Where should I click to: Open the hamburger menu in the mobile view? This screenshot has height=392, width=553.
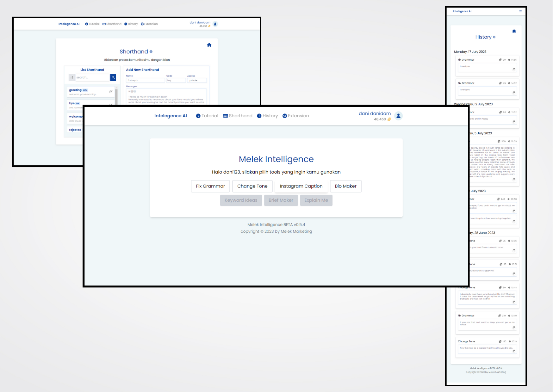click(x=520, y=11)
